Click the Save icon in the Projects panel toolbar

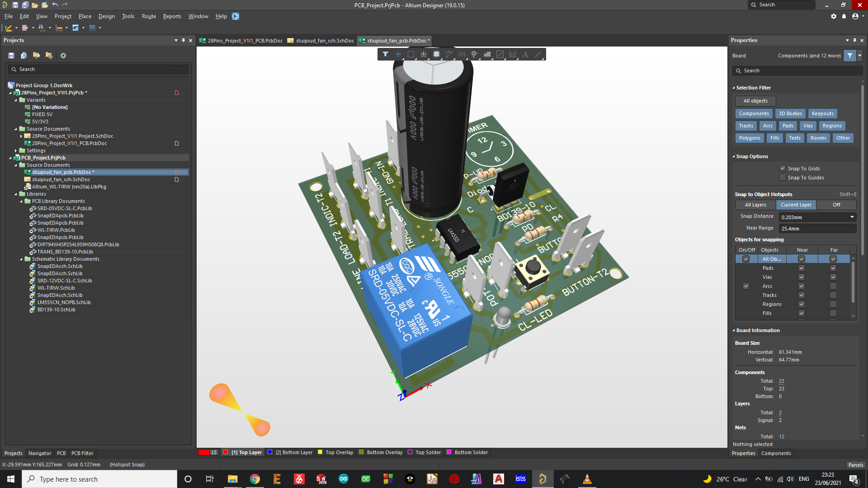coord(11,56)
